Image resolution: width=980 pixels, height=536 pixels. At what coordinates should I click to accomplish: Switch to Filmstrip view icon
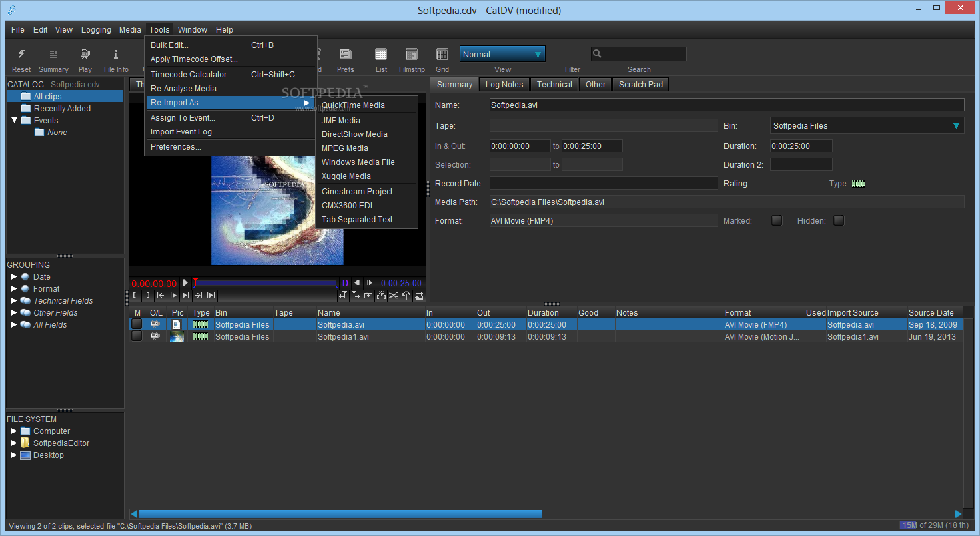[412, 55]
